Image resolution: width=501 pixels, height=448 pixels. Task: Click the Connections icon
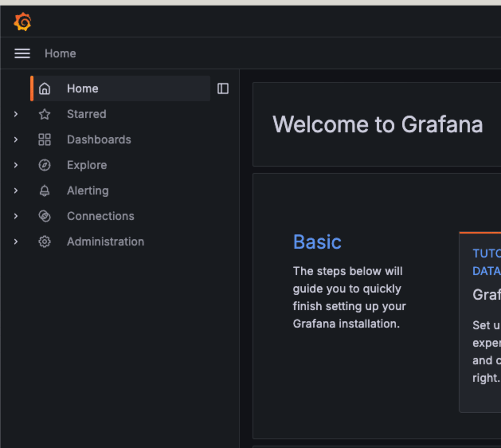pyautogui.click(x=45, y=216)
